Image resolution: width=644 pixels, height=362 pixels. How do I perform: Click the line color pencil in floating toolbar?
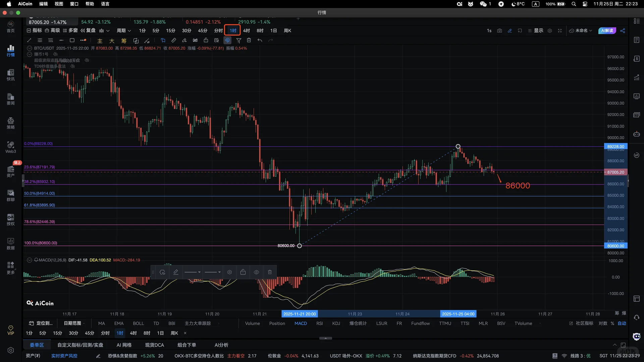coord(176,272)
